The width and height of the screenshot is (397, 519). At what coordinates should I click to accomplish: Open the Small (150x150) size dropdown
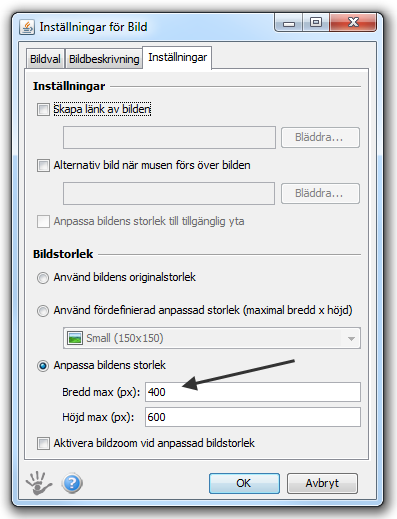click(x=212, y=338)
